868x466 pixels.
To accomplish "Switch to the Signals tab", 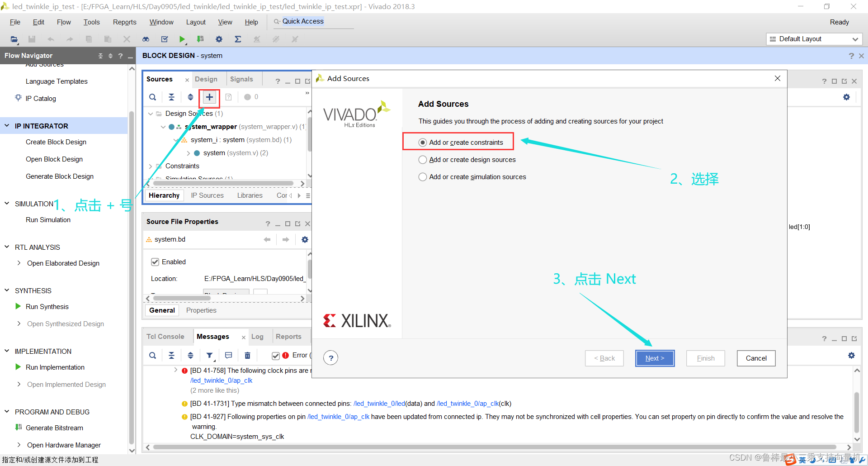I will coord(241,79).
